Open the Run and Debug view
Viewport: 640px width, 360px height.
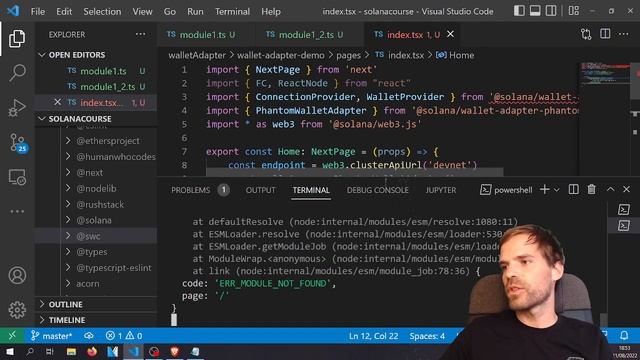(x=17, y=108)
